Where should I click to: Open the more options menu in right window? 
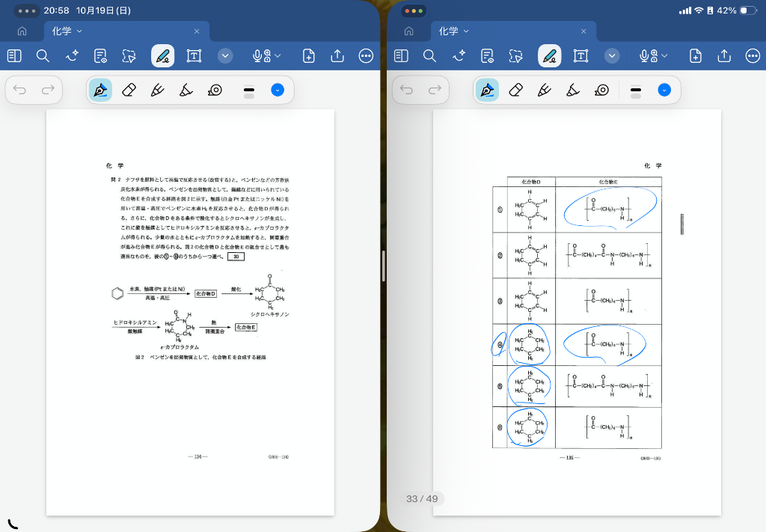[753, 56]
